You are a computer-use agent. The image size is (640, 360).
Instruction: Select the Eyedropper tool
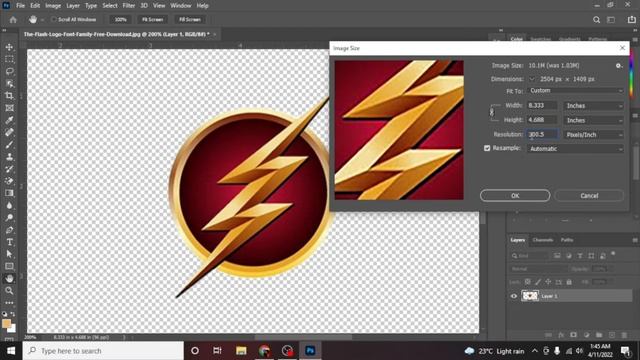[9, 120]
